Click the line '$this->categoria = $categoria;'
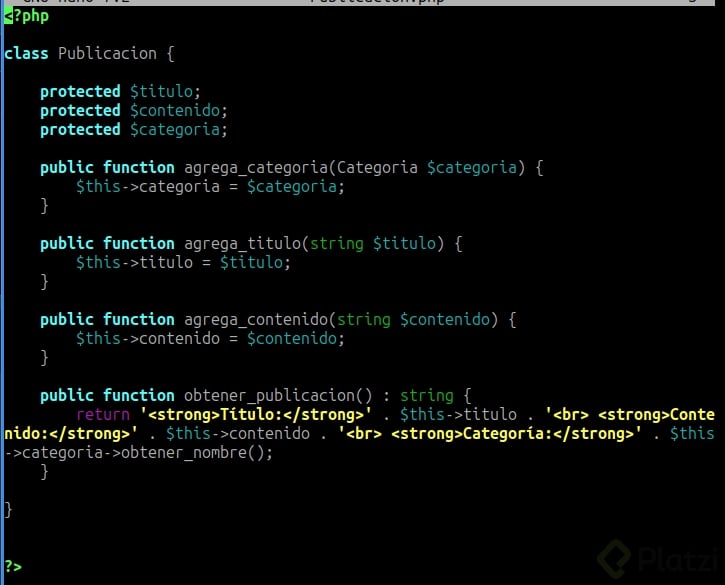This screenshot has height=585, width=725. 210,186
